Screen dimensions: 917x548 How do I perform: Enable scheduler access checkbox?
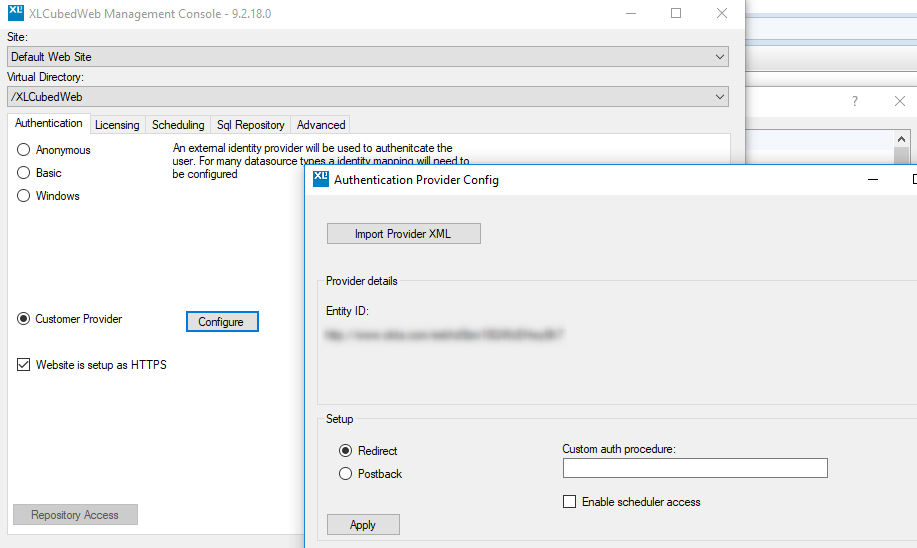[570, 502]
